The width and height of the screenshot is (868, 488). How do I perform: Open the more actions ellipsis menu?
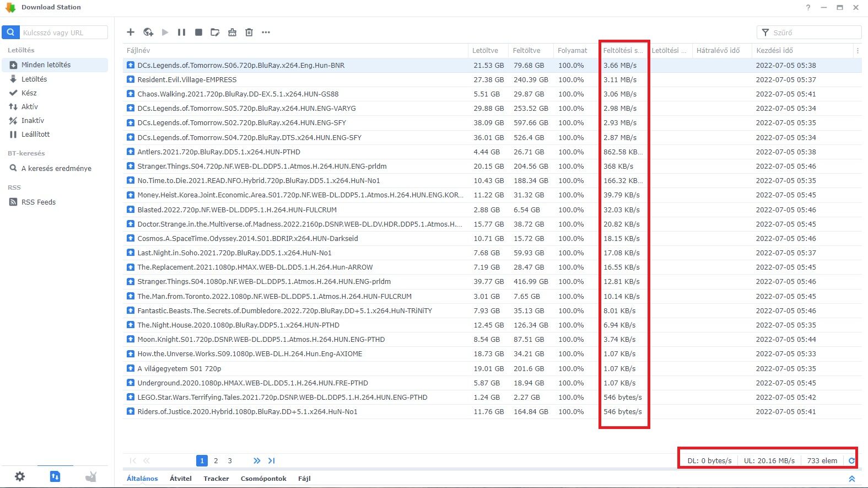(x=266, y=33)
